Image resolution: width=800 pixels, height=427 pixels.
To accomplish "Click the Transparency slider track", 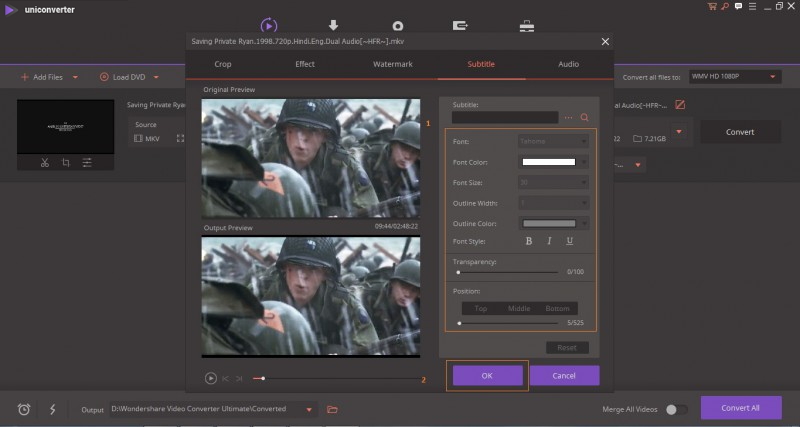I will pos(508,272).
